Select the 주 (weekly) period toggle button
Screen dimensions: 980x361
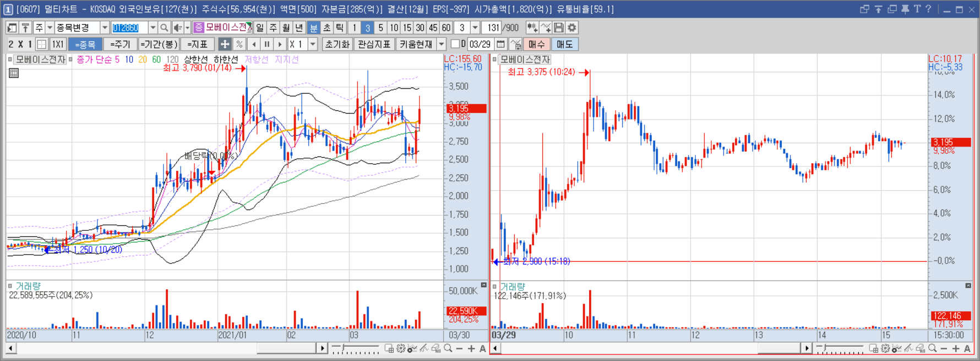point(273,28)
